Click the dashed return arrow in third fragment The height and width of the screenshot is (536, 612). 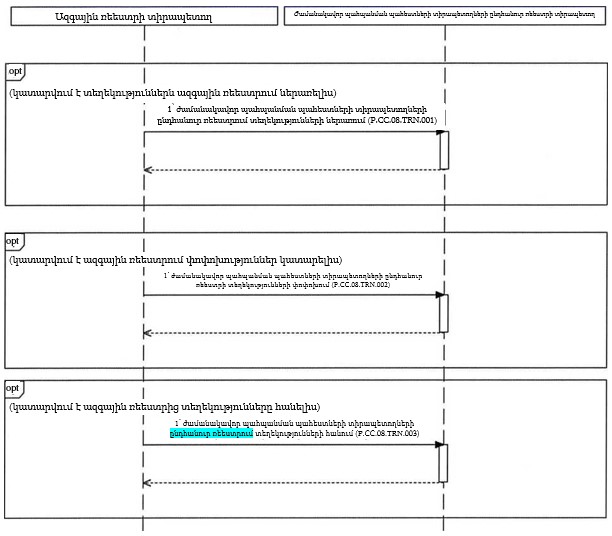pos(290,482)
